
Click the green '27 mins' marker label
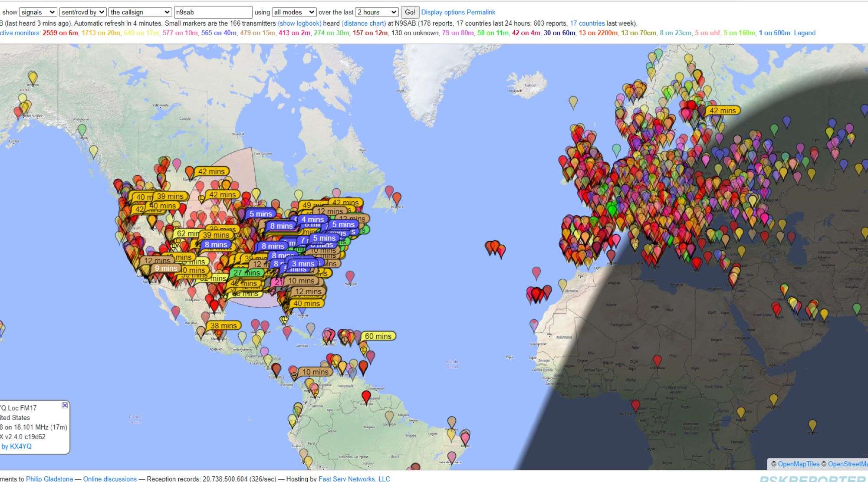(247, 273)
